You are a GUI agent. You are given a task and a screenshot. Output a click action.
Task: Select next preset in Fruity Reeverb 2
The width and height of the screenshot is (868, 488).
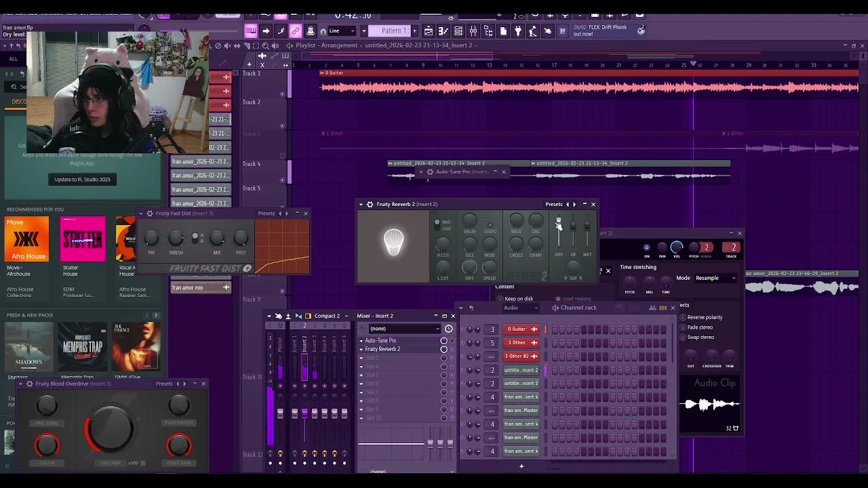[574, 204]
